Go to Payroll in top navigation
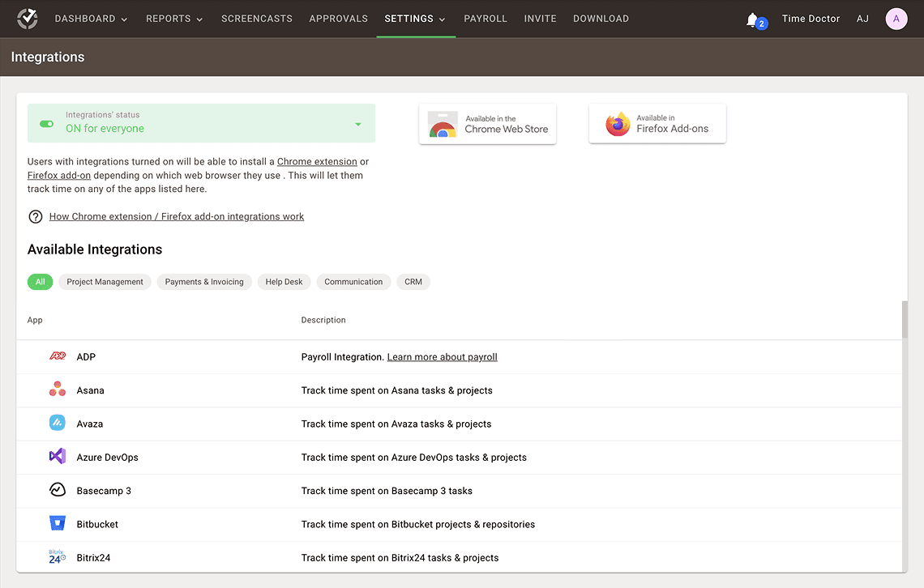This screenshot has height=588, width=924. [x=486, y=19]
